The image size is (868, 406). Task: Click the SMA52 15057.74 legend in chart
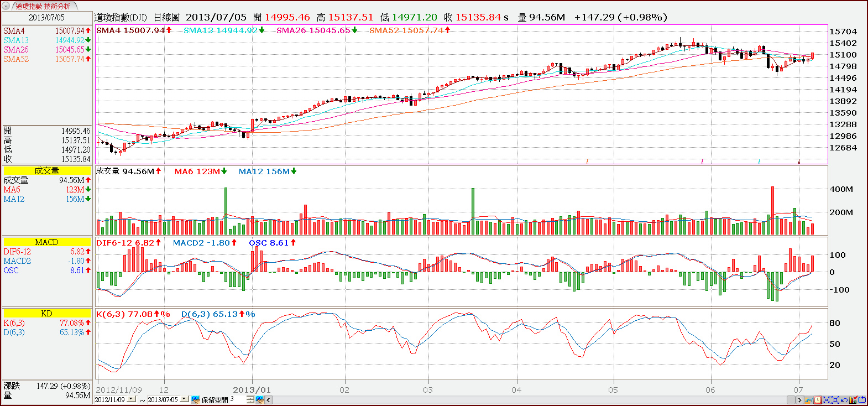pyautogui.click(x=410, y=30)
